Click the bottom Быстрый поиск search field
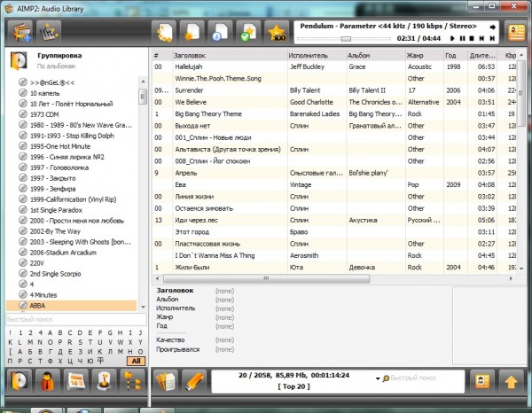The height and width of the screenshot is (413, 532). coord(413,378)
